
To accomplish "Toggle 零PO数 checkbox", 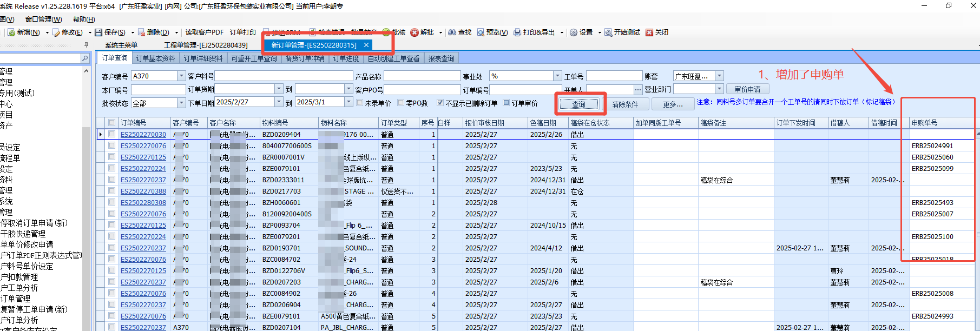I will tap(400, 103).
